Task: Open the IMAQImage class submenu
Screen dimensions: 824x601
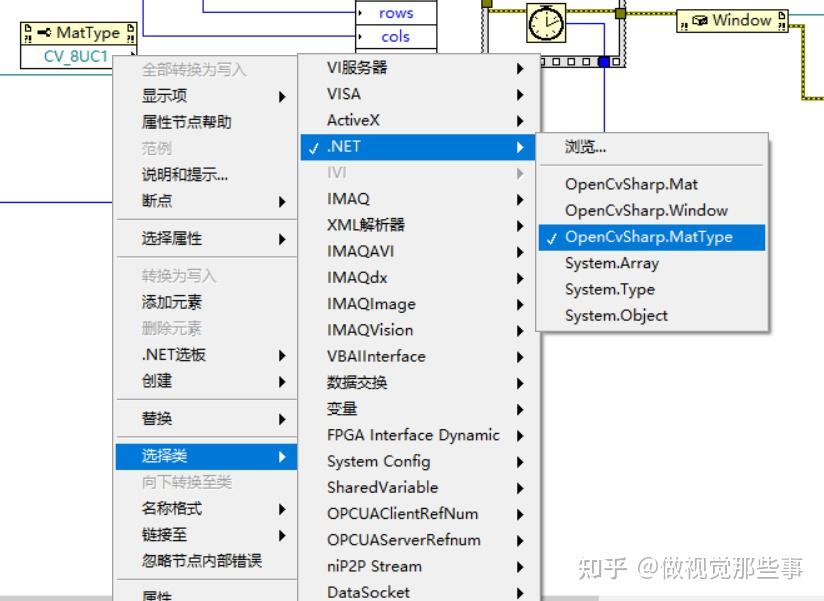Action: 419,304
